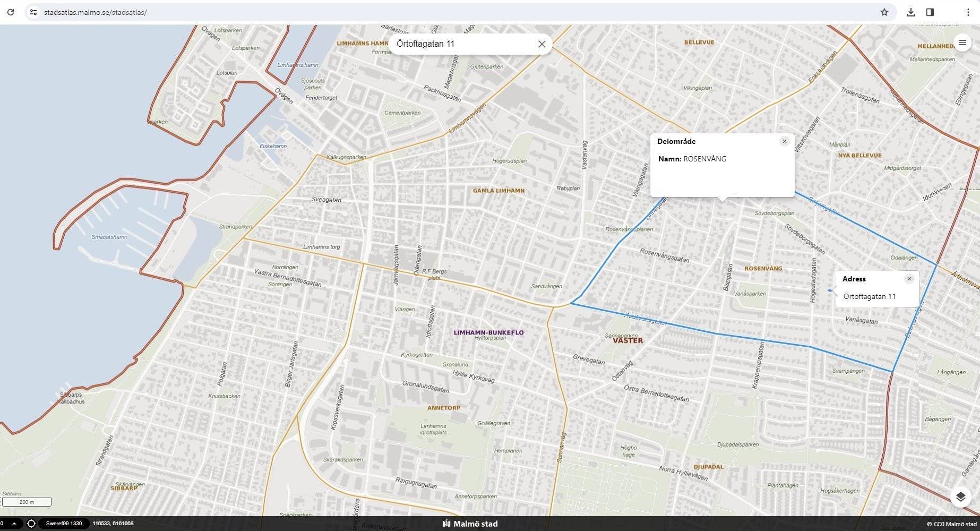Click the Hyllie Kyrkoväg street label
The width and height of the screenshot is (980, 531).
point(473,376)
